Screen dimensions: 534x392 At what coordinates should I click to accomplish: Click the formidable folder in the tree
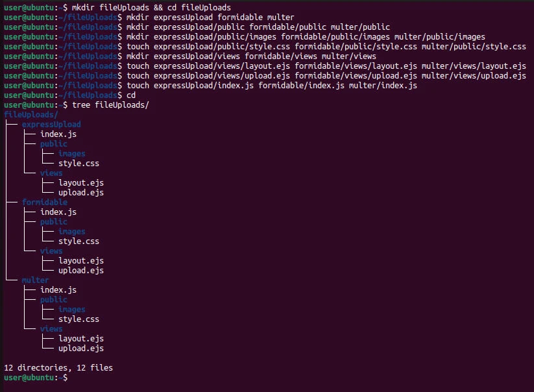(x=44, y=202)
